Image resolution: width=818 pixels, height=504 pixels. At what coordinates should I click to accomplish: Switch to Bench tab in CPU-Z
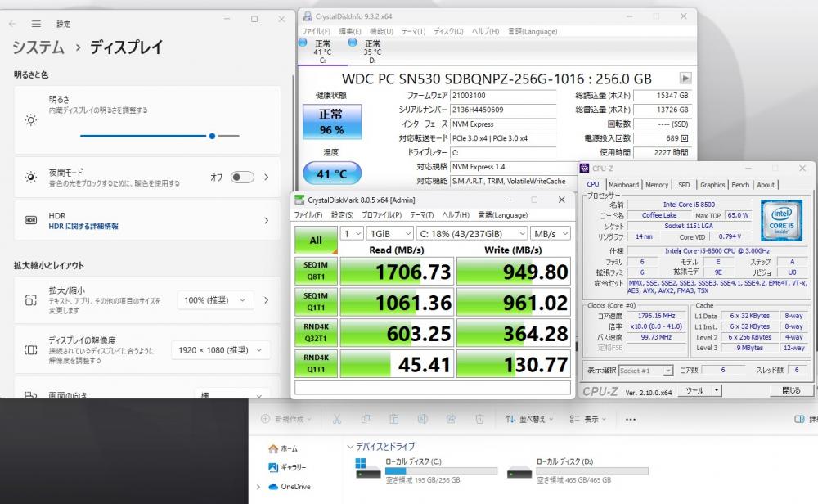click(739, 185)
